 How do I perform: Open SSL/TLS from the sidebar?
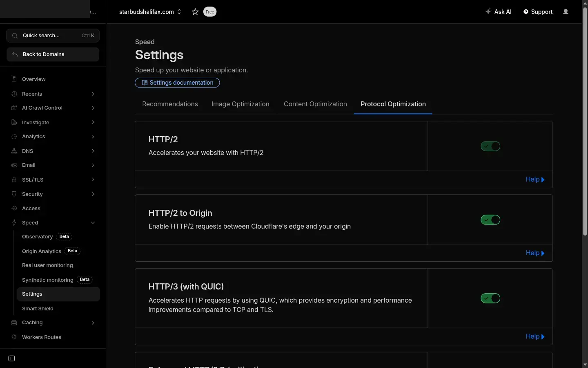click(x=33, y=180)
